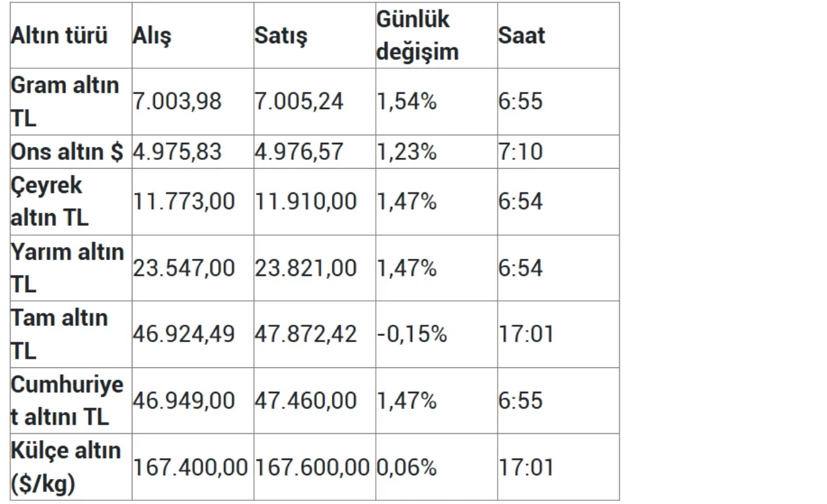Select the 'Gram altın TL' row label
The height and width of the screenshot is (504, 827).
pos(65,102)
